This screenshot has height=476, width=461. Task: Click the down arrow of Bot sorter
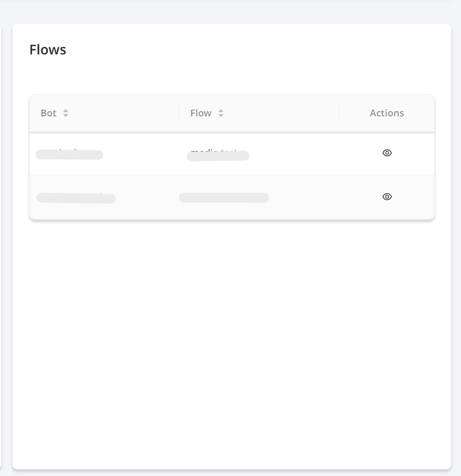click(65, 115)
